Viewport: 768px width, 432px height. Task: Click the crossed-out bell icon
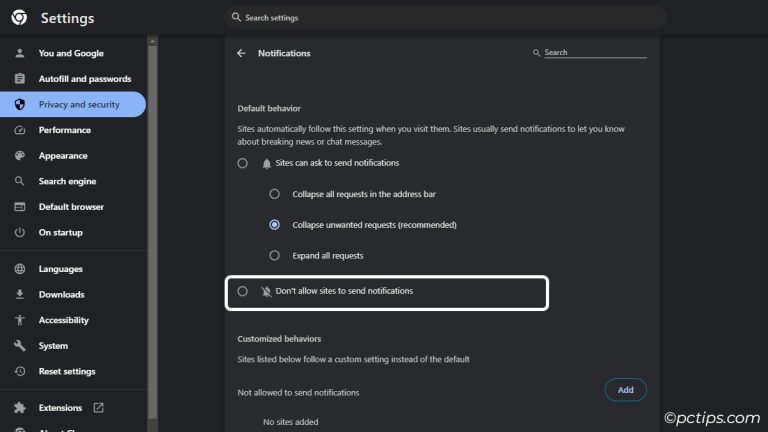266,291
